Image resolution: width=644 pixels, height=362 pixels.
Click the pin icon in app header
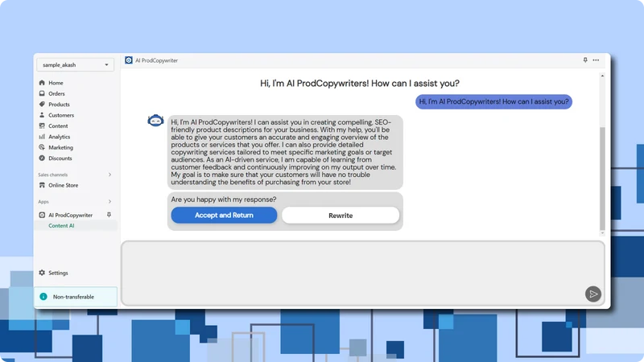pyautogui.click(x=585, y=60)
